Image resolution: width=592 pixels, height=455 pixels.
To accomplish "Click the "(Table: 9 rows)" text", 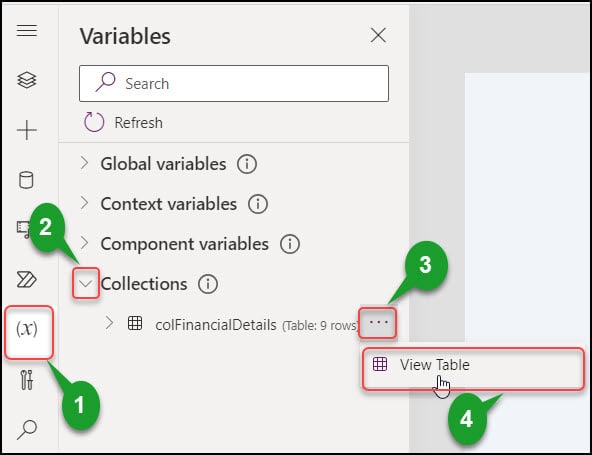I will click(x=319, y=325).
